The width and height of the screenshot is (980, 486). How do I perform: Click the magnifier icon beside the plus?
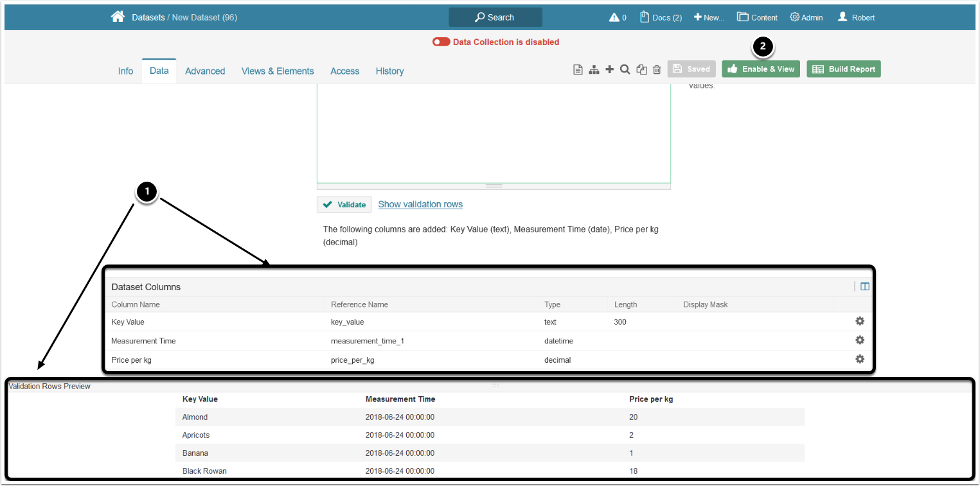[x=625, y=69]
